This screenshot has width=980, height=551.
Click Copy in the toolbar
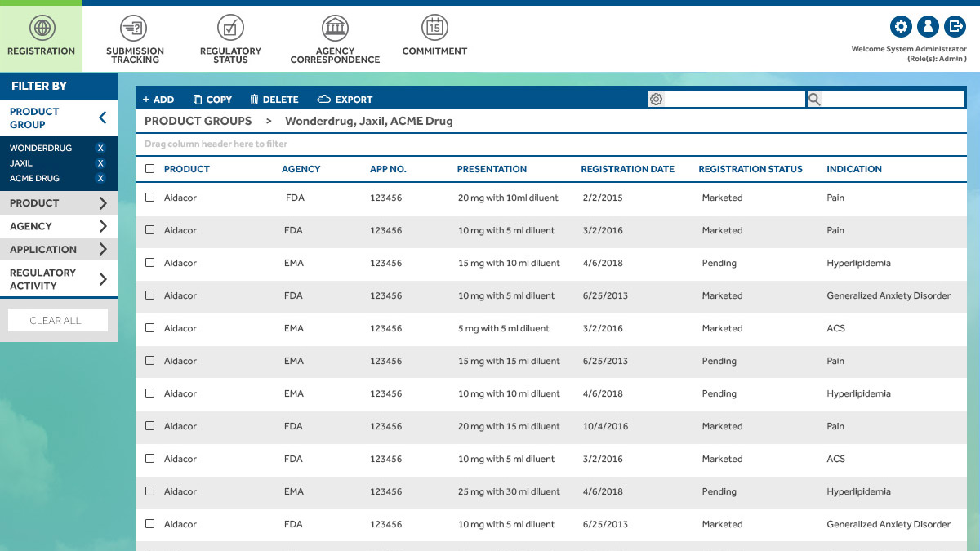pyautogui.click(x=212, y=100)
